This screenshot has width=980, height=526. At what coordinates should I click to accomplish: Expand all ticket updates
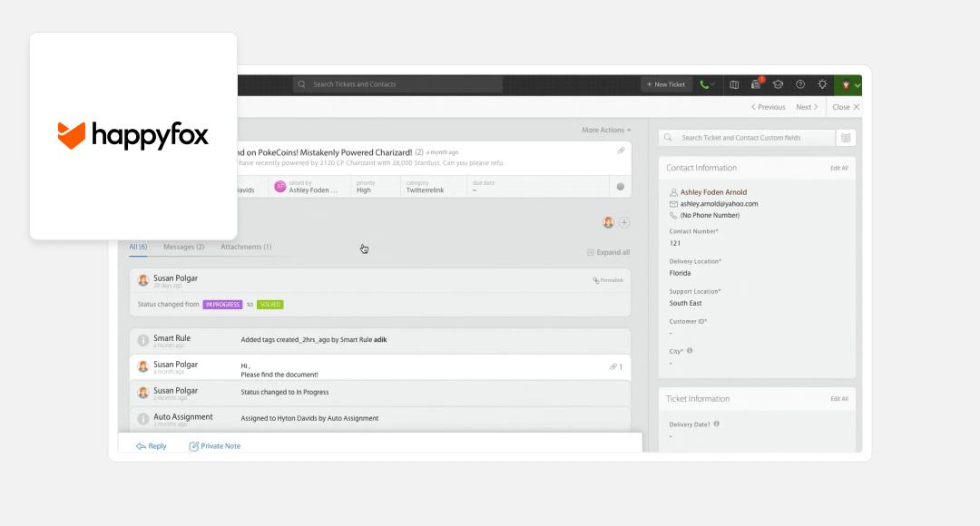coord(608,252)
